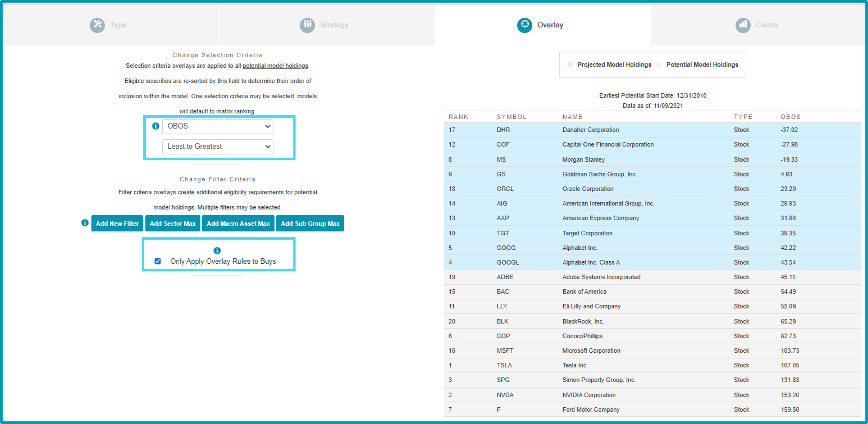Screen dimensions: 868x424
Task: Switch to the Type tab
Action: (110, 25)
